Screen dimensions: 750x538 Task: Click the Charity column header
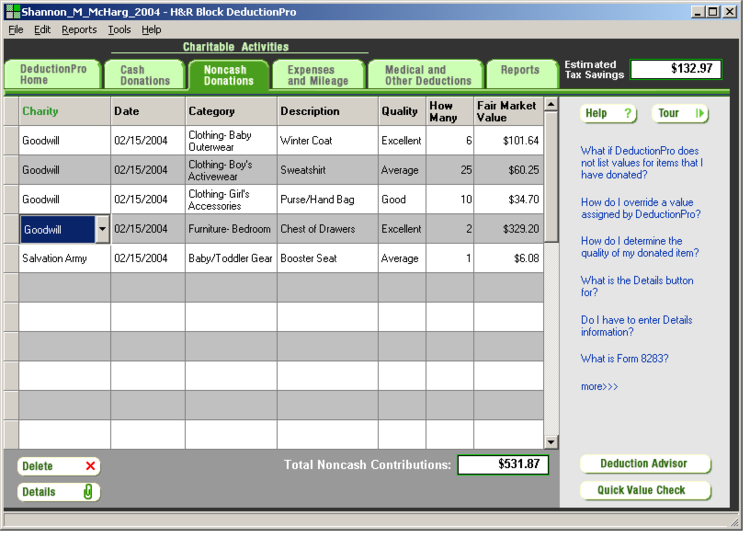[x=65, y=111]
